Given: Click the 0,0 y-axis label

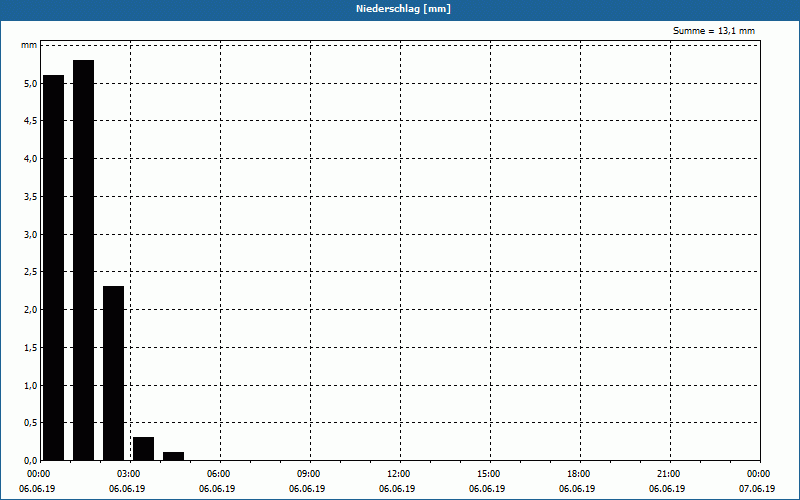Looking at the screenshot, I should click(31, 461).
